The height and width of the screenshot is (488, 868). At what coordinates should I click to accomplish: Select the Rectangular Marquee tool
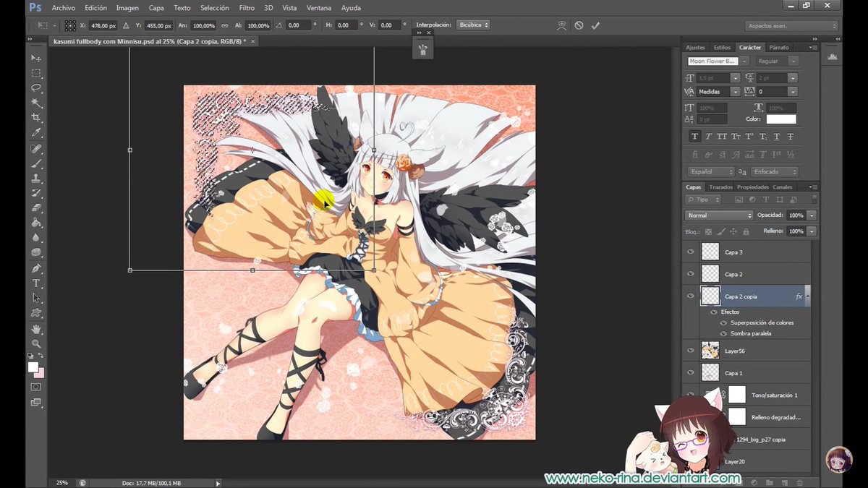36,73
